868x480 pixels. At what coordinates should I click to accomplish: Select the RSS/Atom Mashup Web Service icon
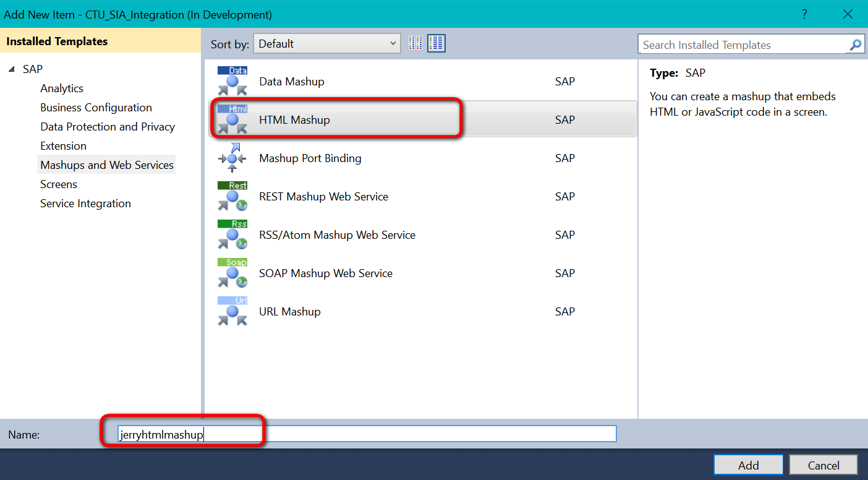(232, 234)
